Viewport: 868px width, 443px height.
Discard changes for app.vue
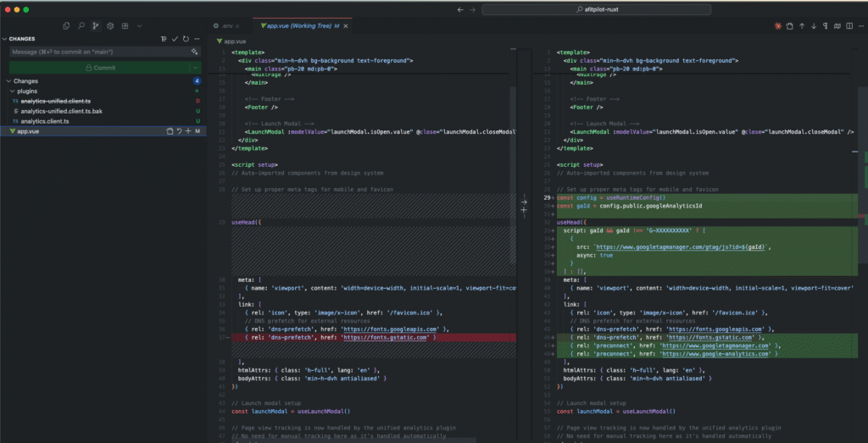179,131
